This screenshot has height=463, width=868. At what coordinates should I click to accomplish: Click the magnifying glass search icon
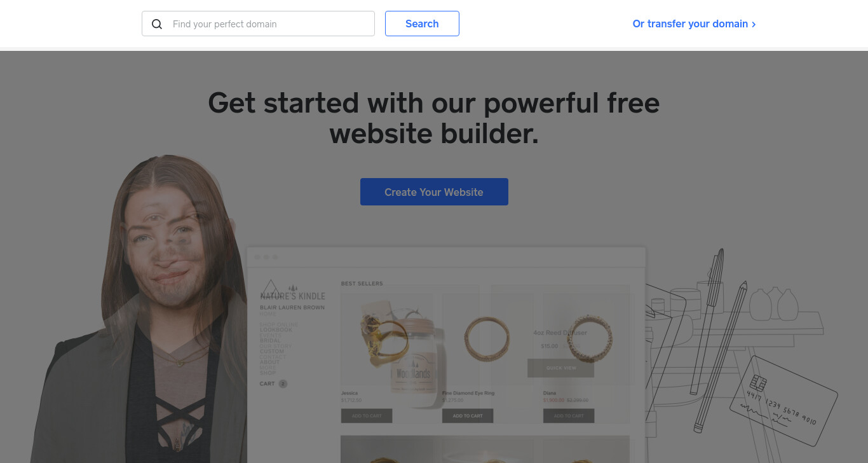click(x=157, y=24)
